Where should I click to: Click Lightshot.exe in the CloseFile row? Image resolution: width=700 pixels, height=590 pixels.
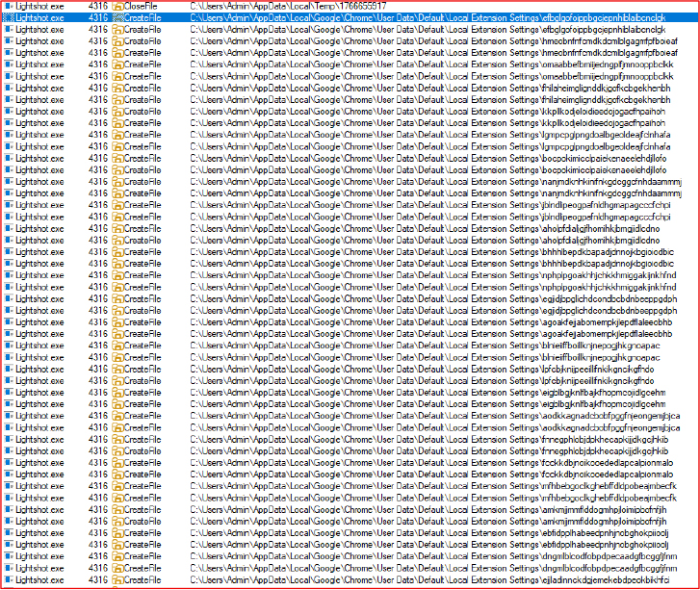click(39, 6)
